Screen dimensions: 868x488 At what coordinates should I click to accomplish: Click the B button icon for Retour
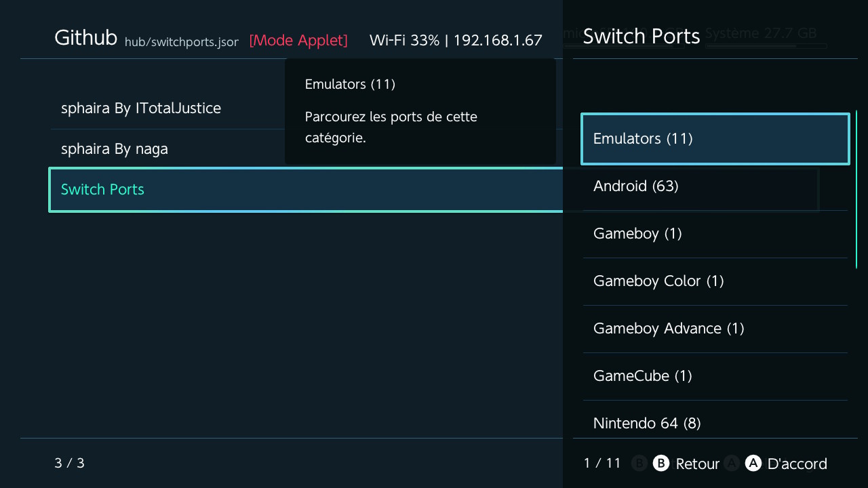660,463
